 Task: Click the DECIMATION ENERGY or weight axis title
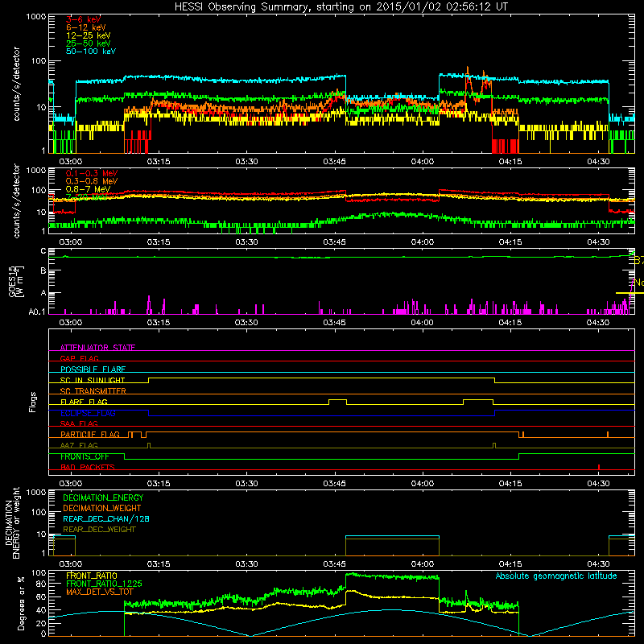[12, 523]
